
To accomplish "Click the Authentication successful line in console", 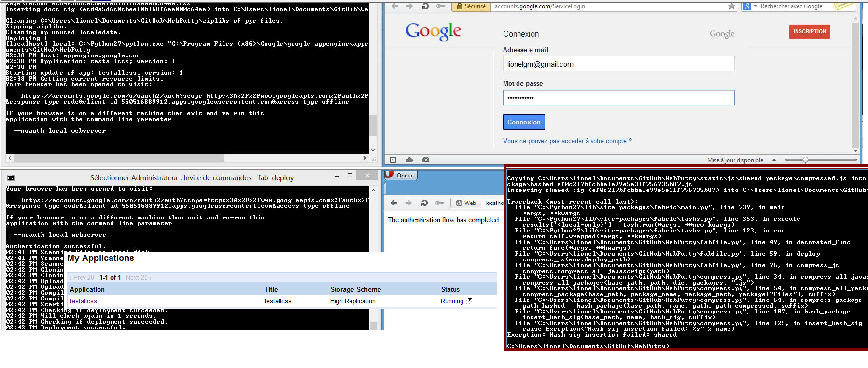I will tap(56, 246).
